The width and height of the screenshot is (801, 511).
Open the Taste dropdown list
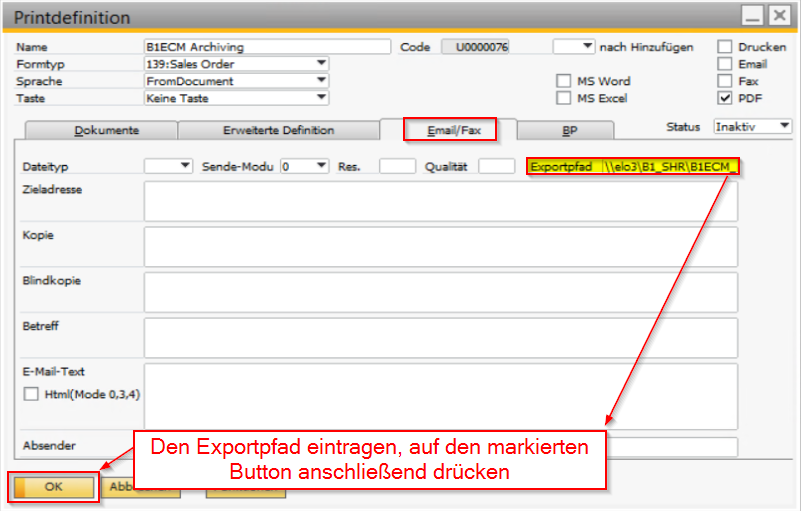pos(321,97)
